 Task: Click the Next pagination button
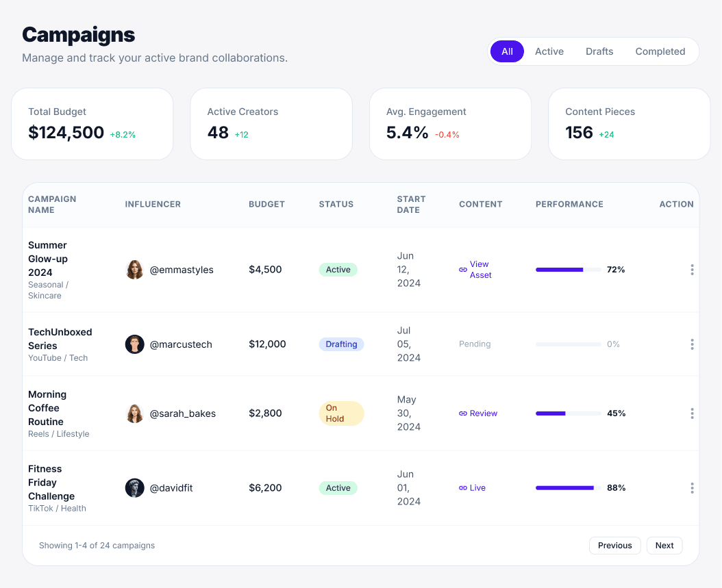click(x=664, y=546)
